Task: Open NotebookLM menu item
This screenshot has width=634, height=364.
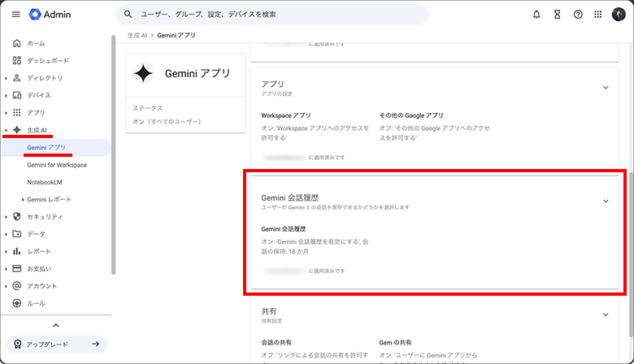Action: point(45,182)
